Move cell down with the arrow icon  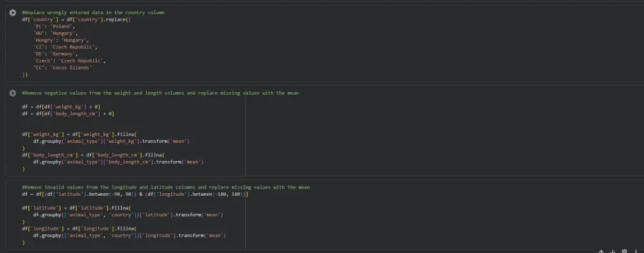[613, 251]
